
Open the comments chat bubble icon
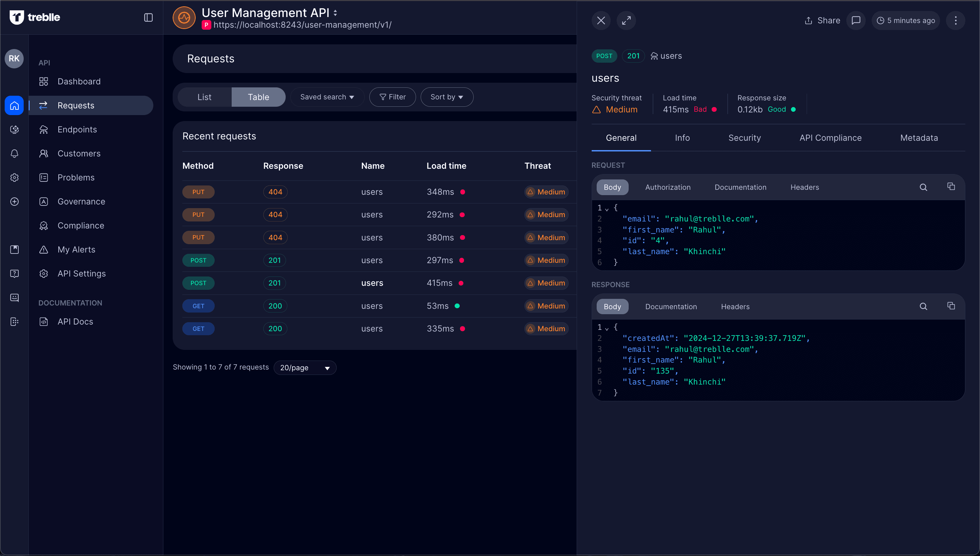(x=856, y=21)
